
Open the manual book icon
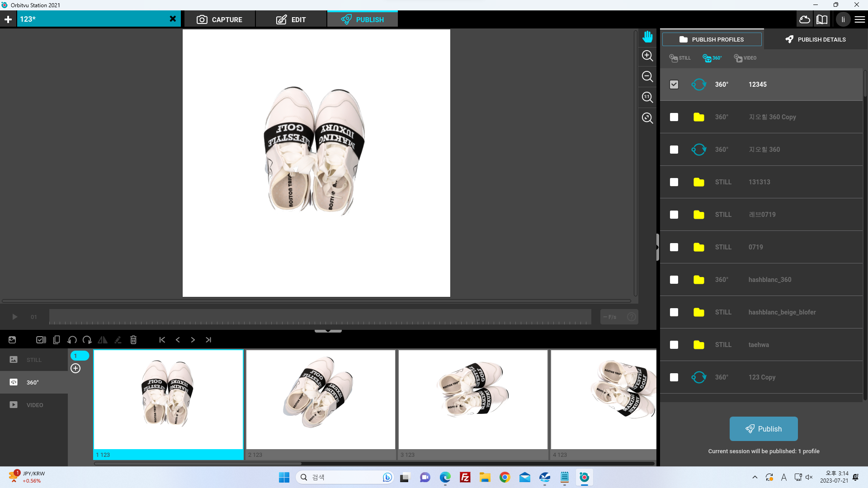tap(822, 19)
